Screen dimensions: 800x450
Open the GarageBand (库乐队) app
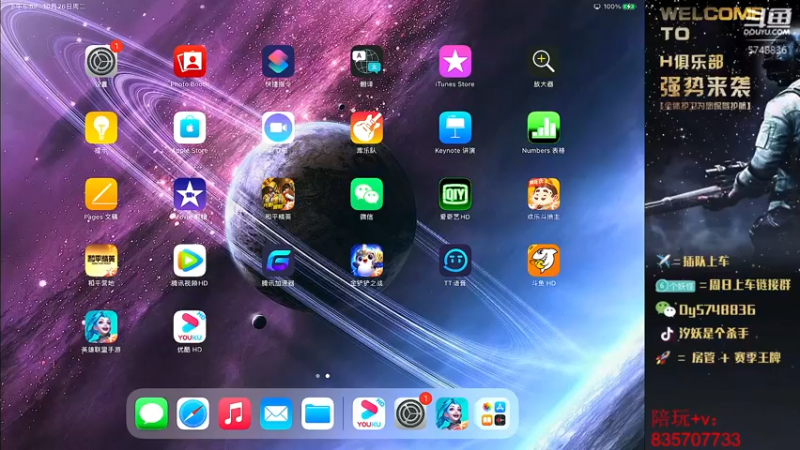(366, 128)
